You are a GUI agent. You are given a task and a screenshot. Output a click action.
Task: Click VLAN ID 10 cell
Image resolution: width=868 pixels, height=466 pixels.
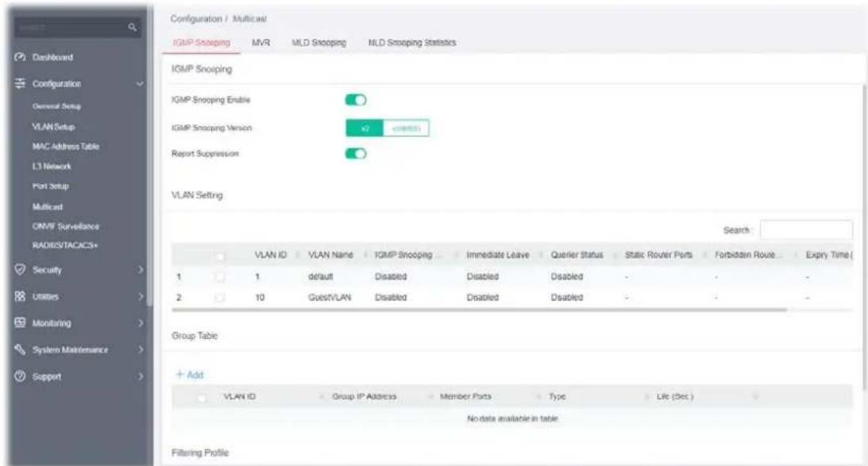tap(260, 298)
